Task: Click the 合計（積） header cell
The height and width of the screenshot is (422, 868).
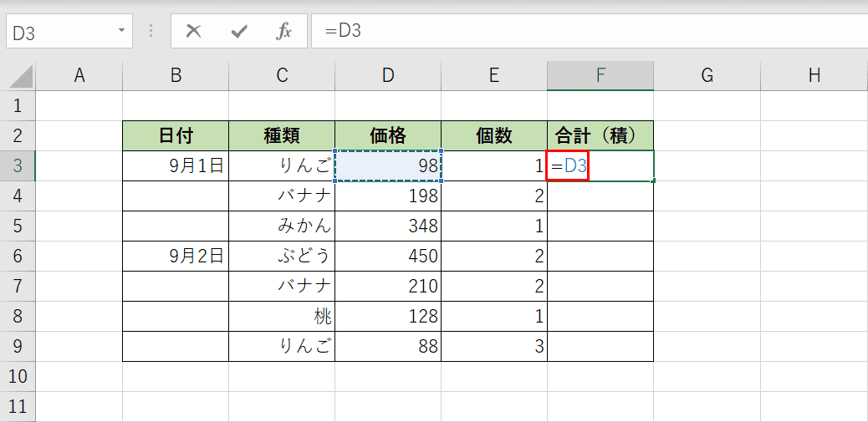Action: [600, 135]
